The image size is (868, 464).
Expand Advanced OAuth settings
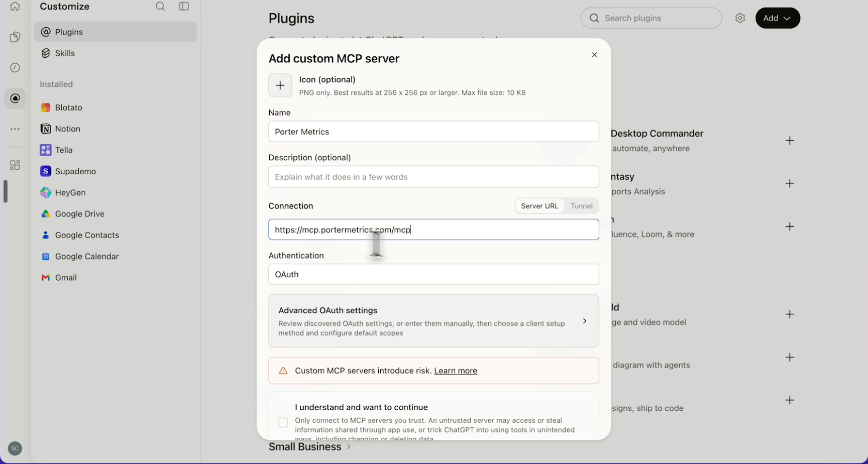[433, 321]
